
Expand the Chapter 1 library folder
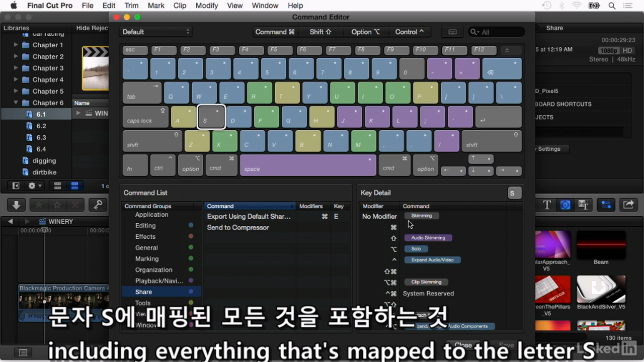[16, 45]
